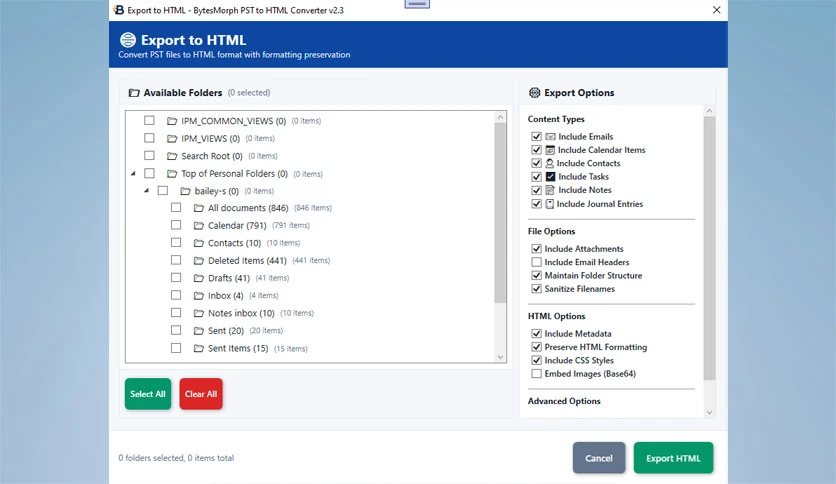Viewport: 836px width, 484px height.
Task: Click the Top of Personal Folders folder icon
Action: [x=172, y=174]
